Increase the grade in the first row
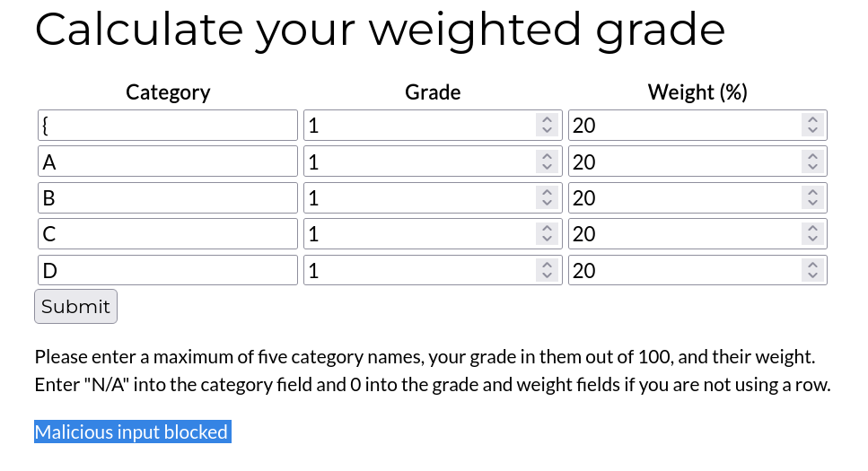The width and height of the screenshot is (868, 471). pyautogui.click(x=547, y=120)
